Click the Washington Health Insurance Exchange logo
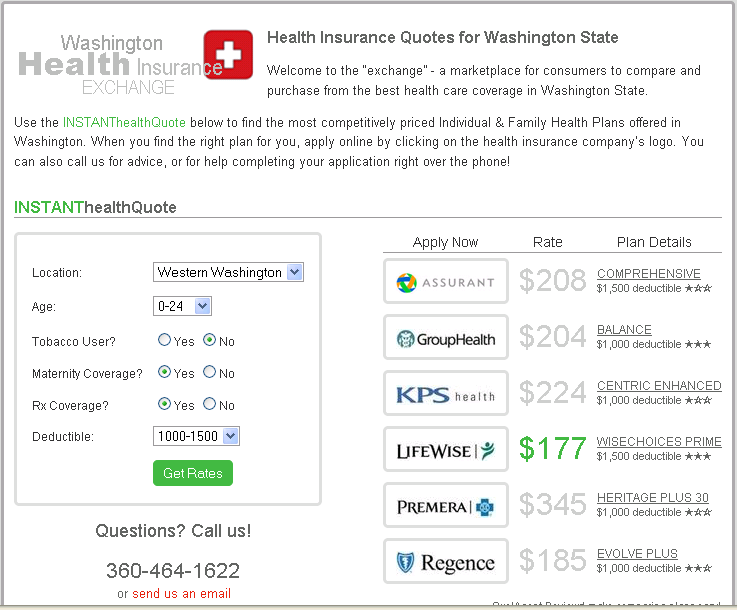This screenshot has width=737, height=610. pos(115,65)
